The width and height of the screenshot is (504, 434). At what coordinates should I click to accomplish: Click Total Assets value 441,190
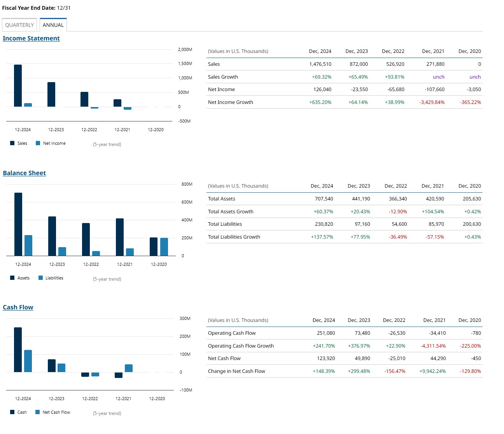pos(361,199)
